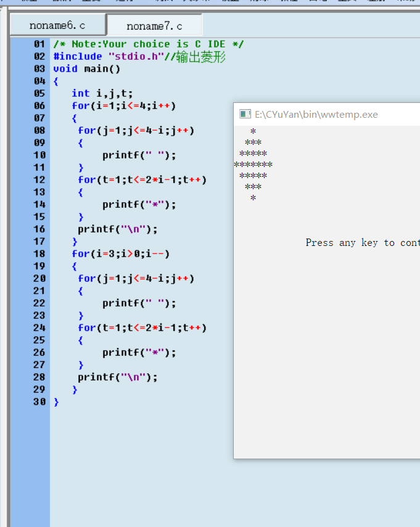The image size is (420, 527).
Task: Click the "void main()" declaration
Action: (87, 69)
